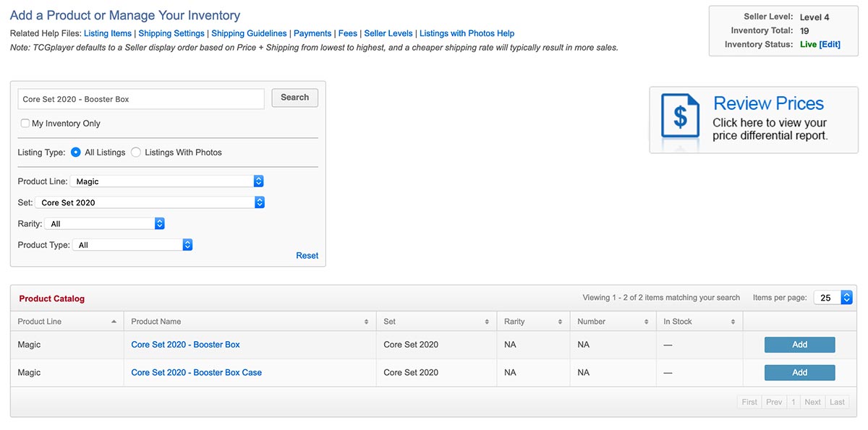Sort the Set column
868x430 pixels.
tap(487, 322)
